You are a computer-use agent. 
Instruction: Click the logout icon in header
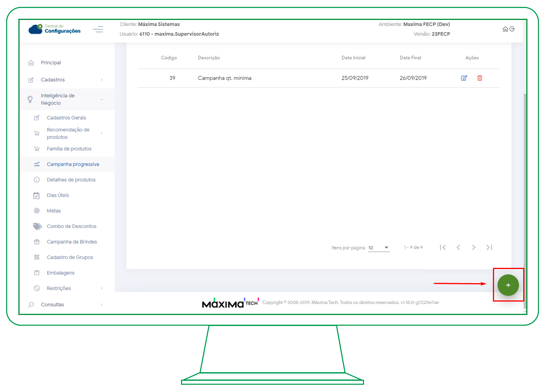[512, 29]
